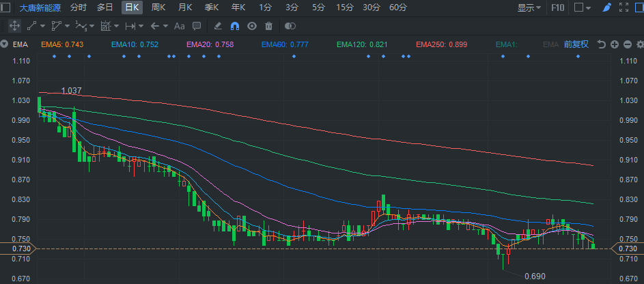This screenshot has width=644, height=284.
Task: Open the 显示 display dropdown
Action: 529,8
